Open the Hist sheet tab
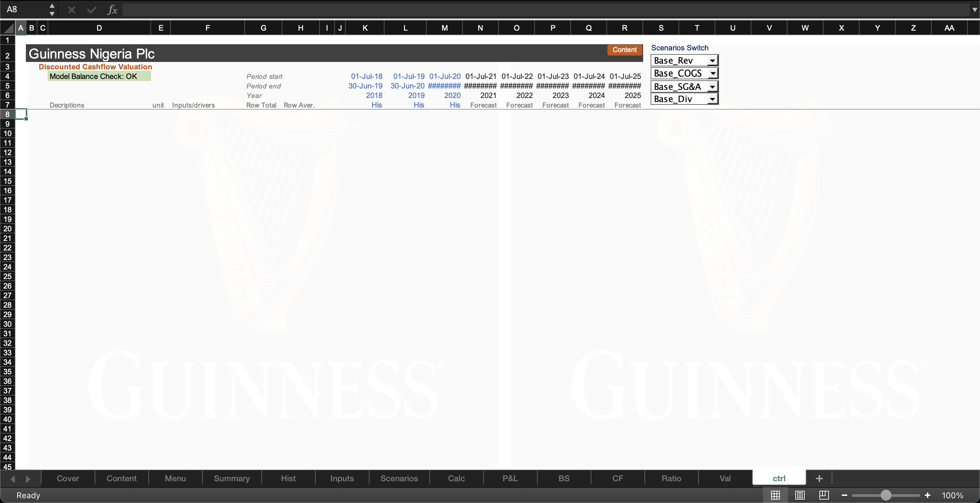The width and height of the screenshot is (980, 503). click(288, 478)
